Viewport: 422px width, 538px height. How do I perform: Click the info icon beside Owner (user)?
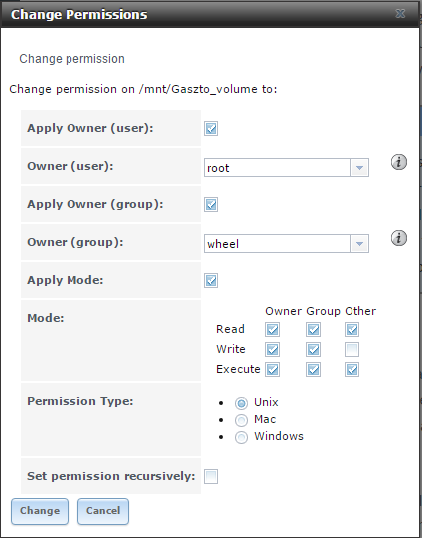pos(399,162)
